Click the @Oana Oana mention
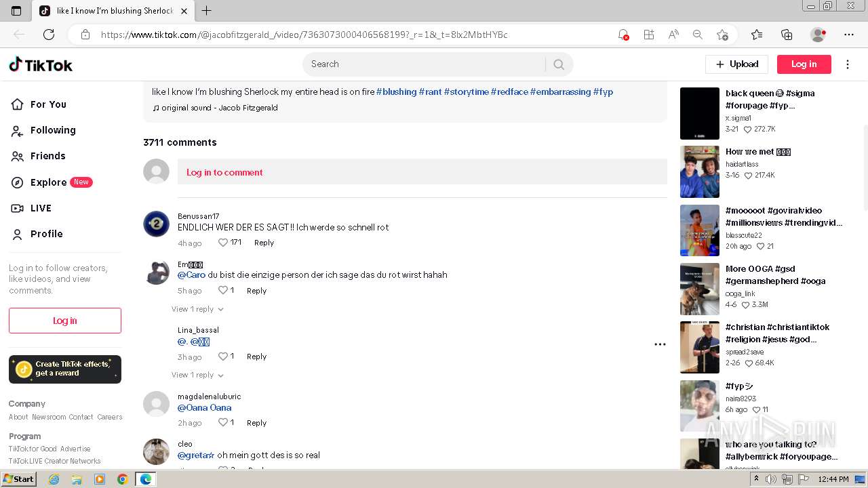The image size is (868, 488). [205, 407]
